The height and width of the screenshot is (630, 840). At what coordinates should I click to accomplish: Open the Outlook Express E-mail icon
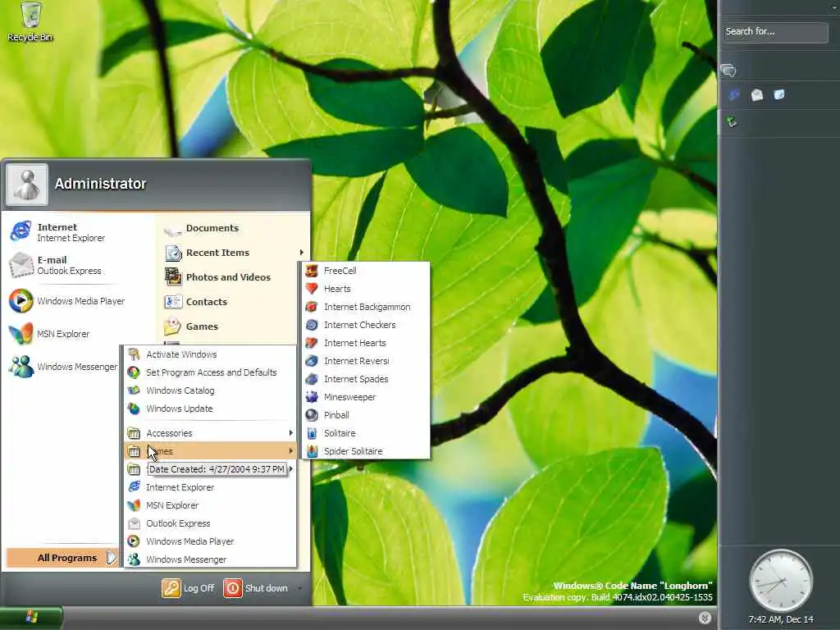(21, 265)
